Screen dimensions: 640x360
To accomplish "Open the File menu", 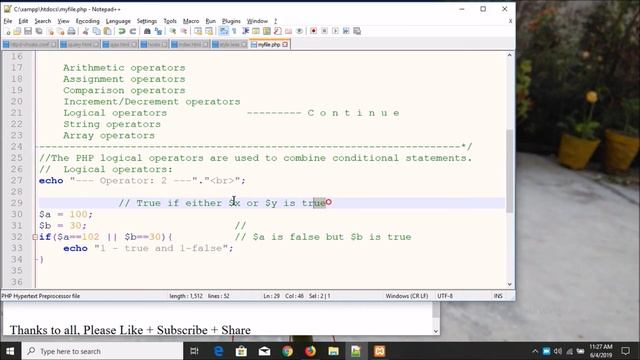I will point(8,21).
